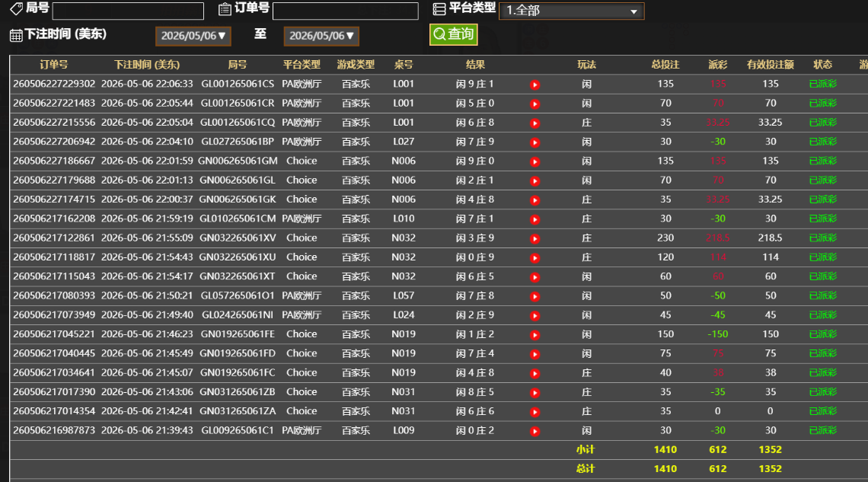Click effective bet 218.5 value
The image size is (868, 482).
coord(771,238)
